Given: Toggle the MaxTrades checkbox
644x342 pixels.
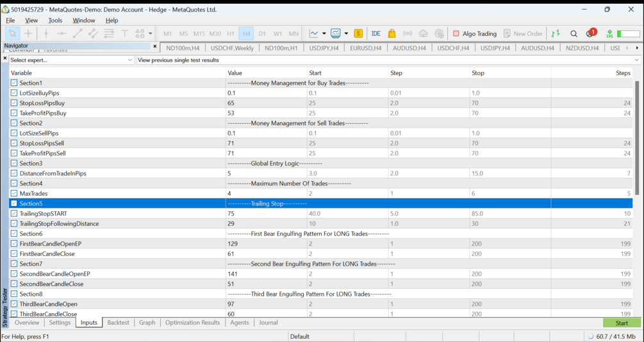Looking at the screenshot, I should click(x=14, y=193).
